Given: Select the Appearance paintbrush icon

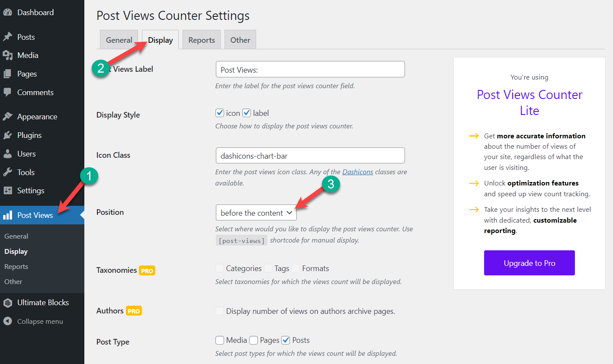Looking at the screenshot, I should [8, 116].
